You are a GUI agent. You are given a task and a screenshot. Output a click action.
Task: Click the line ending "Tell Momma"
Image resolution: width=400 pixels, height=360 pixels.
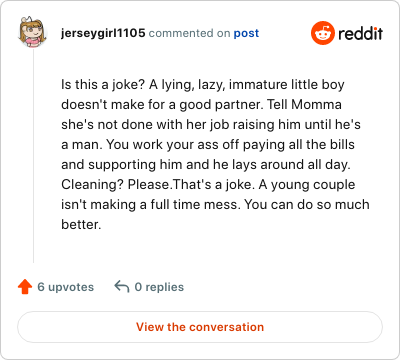(201, 105)
